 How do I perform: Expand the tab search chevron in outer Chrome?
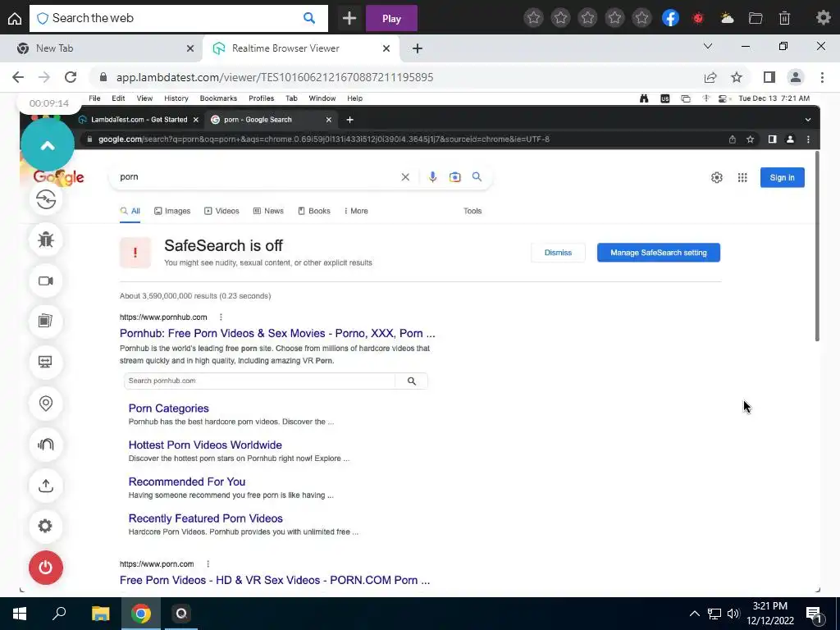[x=708, y=46]
